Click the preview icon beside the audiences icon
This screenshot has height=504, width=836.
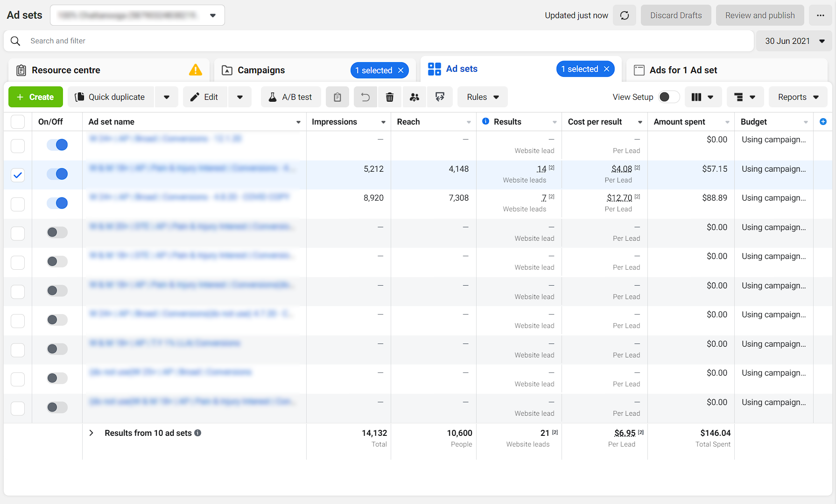[x=440, y=97]
